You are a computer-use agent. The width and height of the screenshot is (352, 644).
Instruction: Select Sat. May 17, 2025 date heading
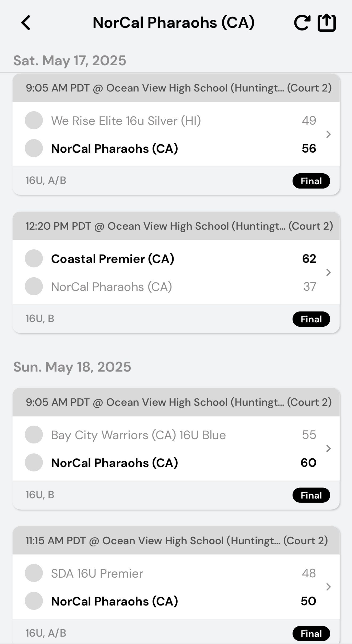pyautogui.click(x=70, y=61)
